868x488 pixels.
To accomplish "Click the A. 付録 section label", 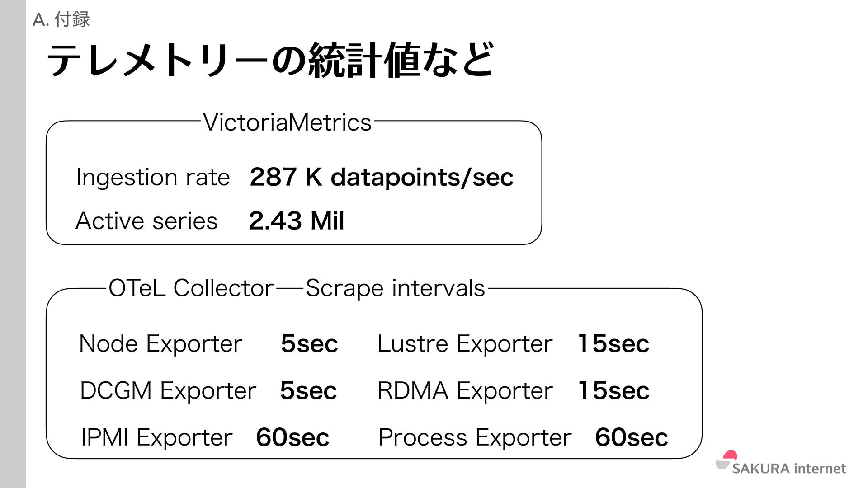I will click(x=61, y=19).
